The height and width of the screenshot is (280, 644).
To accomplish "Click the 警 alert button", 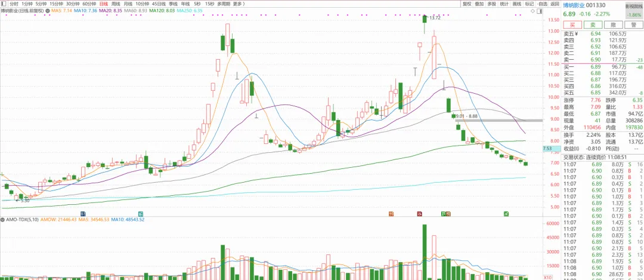I will [633, 24].
